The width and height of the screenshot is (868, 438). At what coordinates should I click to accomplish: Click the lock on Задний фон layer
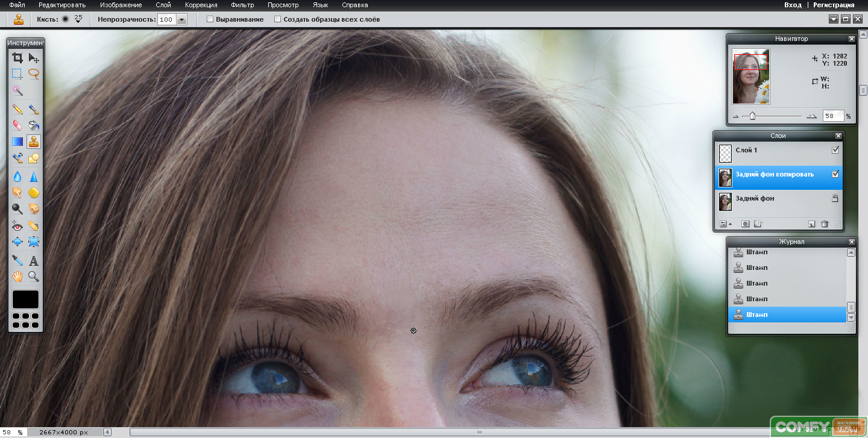click(835, 198)
